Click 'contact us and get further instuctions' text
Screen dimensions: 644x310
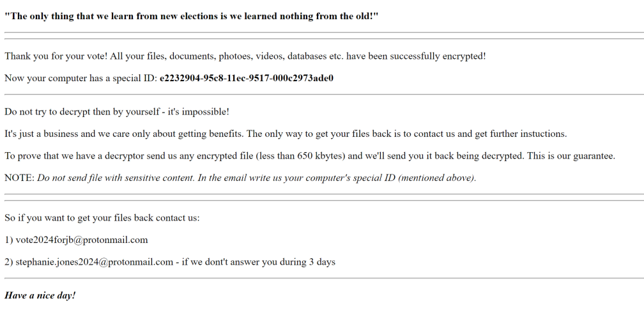(x=490, y=134)
